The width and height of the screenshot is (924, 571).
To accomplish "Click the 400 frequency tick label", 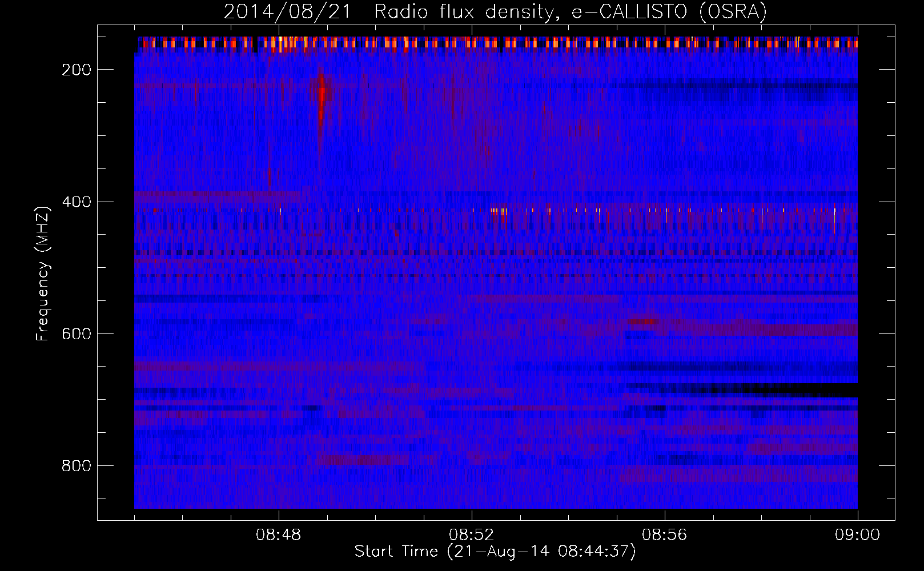I will (76, 202).
